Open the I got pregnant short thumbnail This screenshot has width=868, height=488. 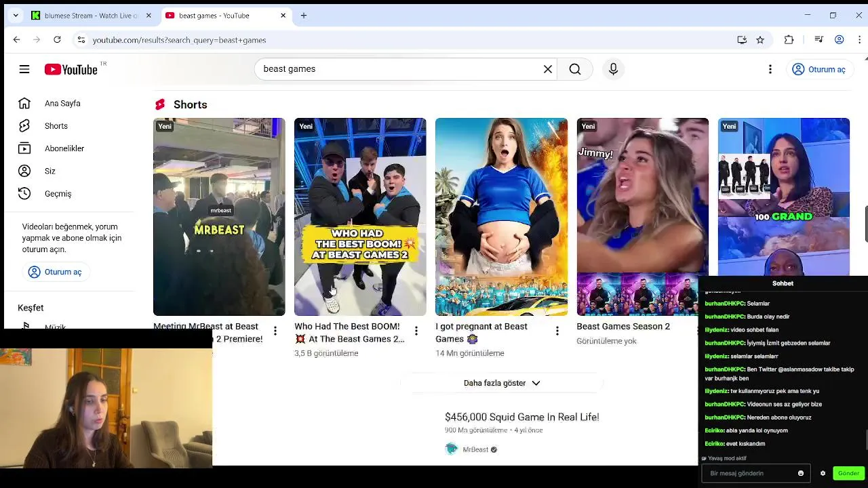pyautogui.click(x=501, y=217)
